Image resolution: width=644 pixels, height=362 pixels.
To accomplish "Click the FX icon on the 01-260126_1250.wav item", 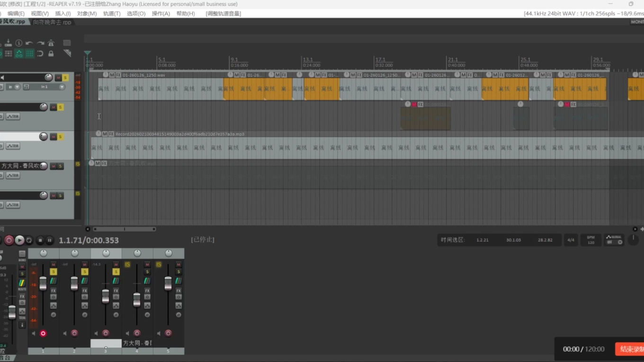I will pyautogui.click(x=118, y=75).
